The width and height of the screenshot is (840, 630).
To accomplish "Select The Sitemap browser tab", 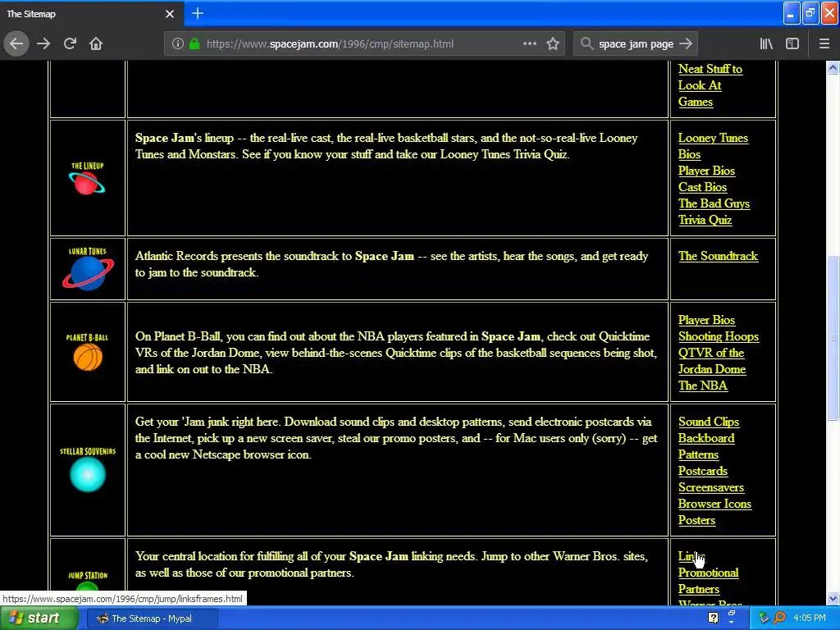I will (x=91, y=14).
